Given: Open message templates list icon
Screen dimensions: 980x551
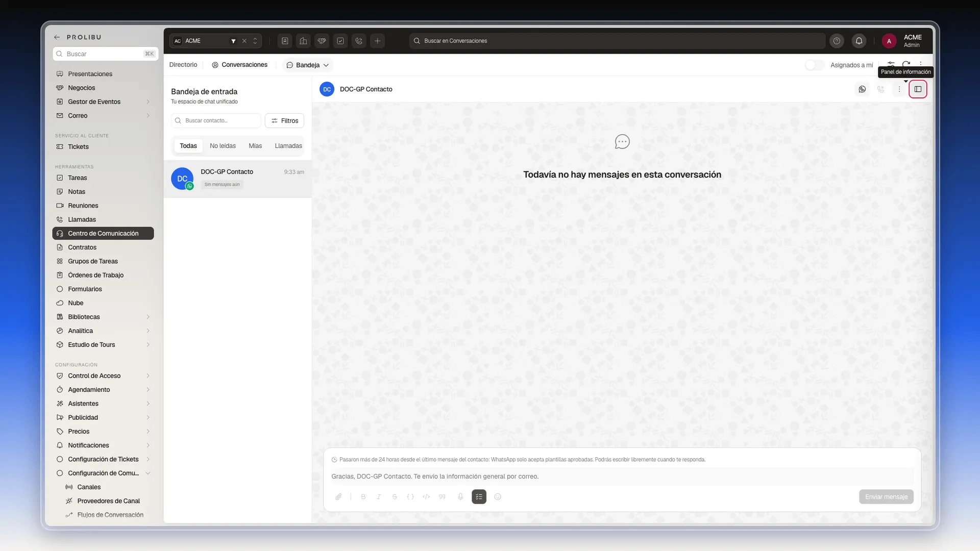Looking at the screenshot, I should (x=479, y=496).
